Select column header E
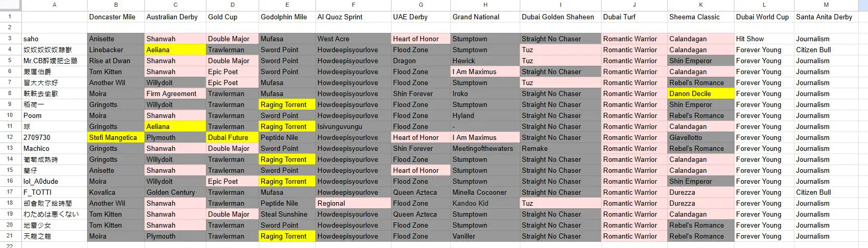The height and width of the screenshot is (248, 868). coord(287,5)
